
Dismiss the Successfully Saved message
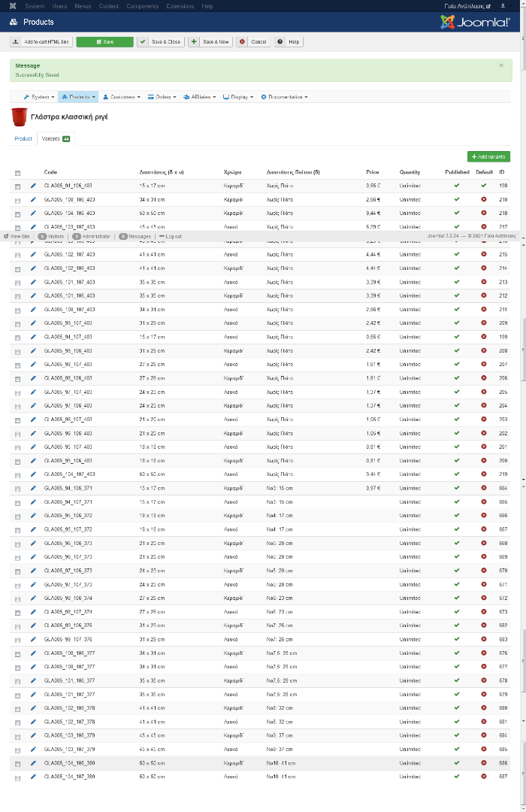501,65
